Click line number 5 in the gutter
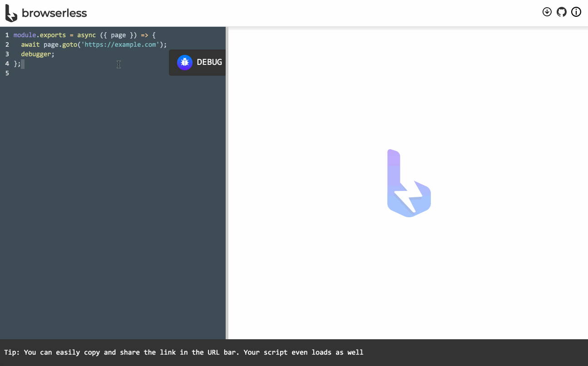 click(7, 73)
